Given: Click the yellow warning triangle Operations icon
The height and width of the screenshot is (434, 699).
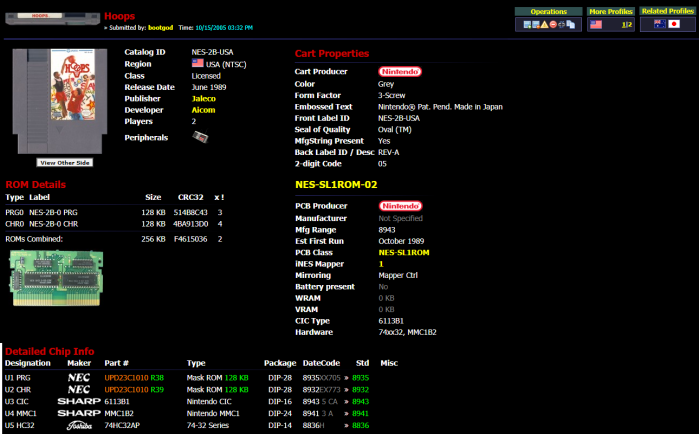Looking at the screenshot, I should 544,24.
